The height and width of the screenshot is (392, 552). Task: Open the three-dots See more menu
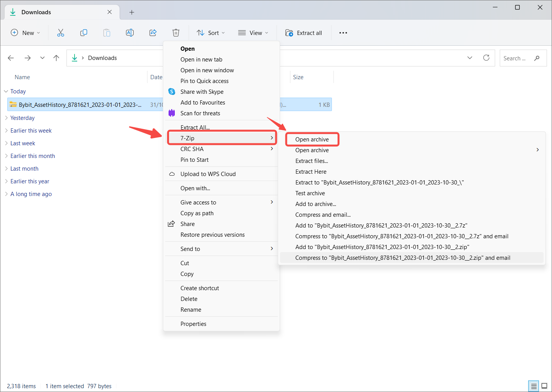(343, 33)
